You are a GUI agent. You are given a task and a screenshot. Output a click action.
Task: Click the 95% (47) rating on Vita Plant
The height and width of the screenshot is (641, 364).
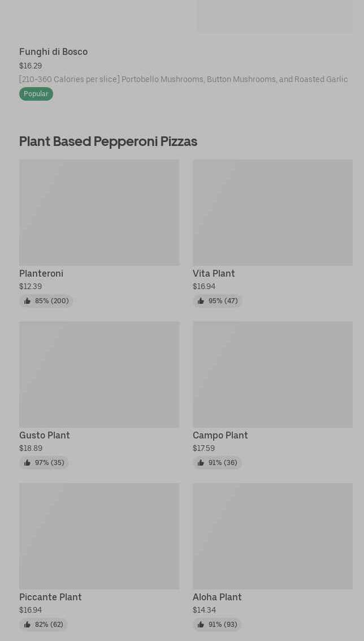tap(223, 301)
